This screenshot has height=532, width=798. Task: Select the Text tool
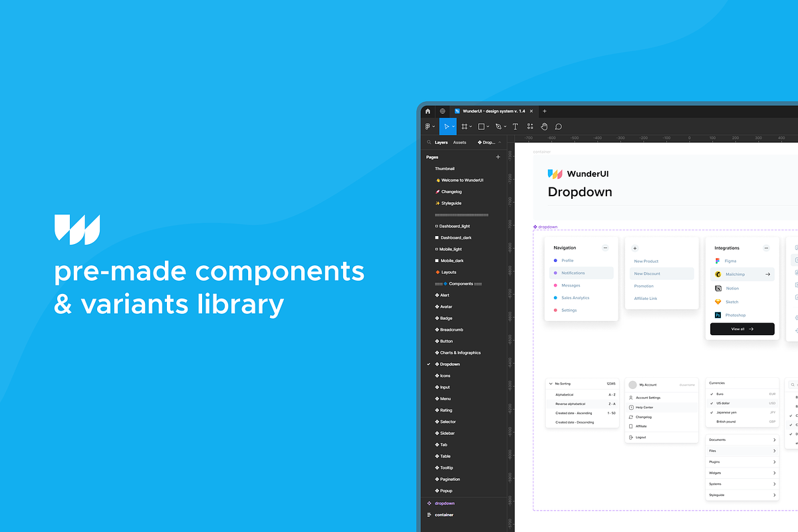coord(515,126)
